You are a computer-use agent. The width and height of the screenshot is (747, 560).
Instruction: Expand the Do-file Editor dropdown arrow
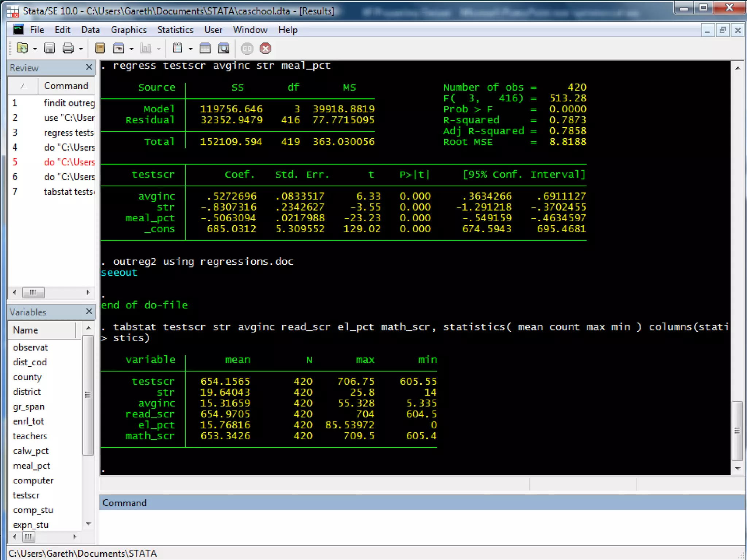190,49
